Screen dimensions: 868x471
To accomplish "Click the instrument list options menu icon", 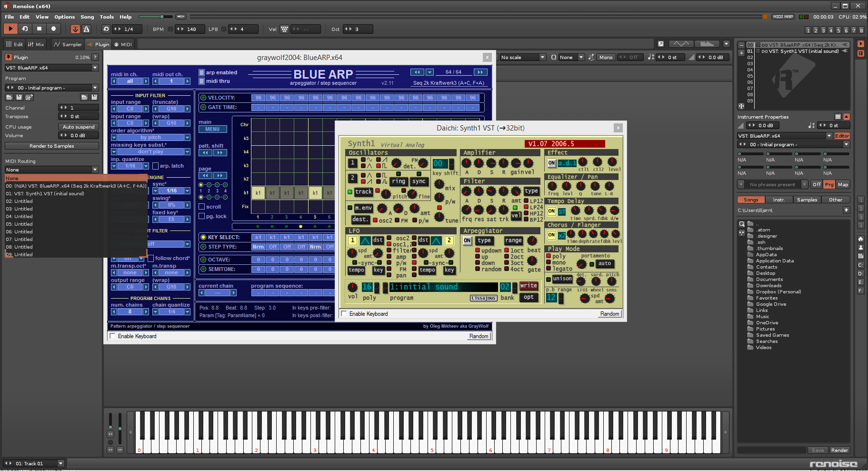I will 838,117.
